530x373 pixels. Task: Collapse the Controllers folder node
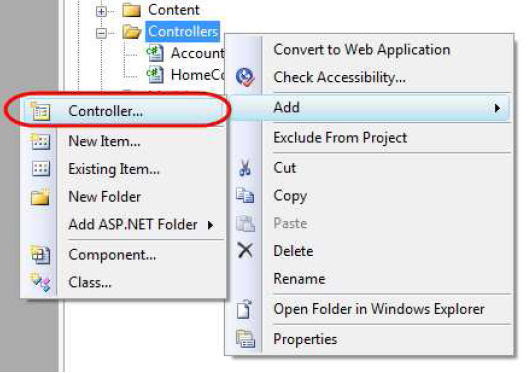[x=101, y=33]
